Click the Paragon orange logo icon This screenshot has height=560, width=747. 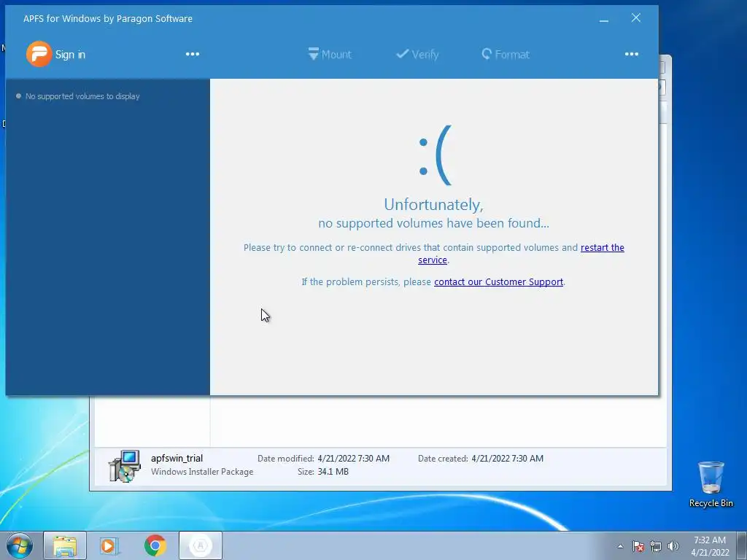(x=39, y=54)
